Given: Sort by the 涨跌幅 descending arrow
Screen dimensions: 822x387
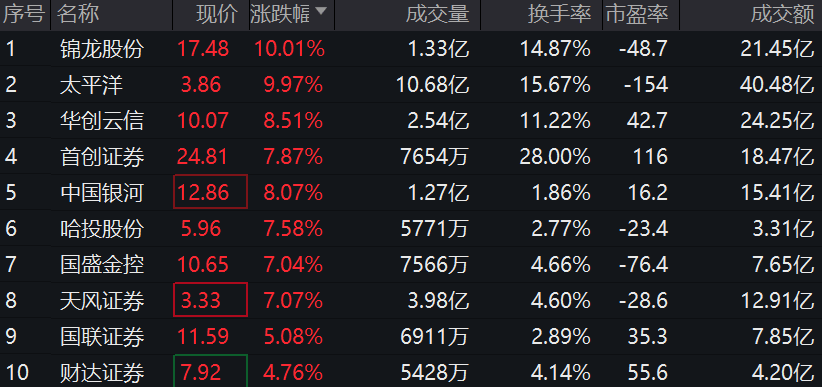Looking at the screenshot, I should pyautogui.click(x=321, y=10).
